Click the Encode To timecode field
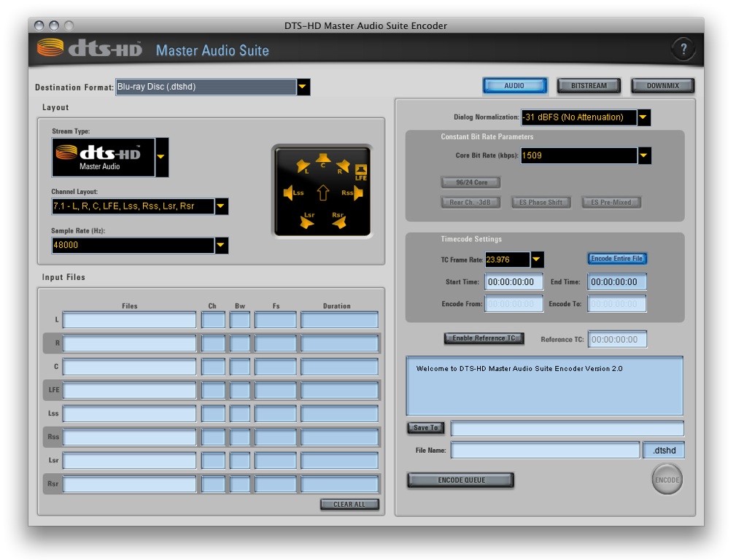Screen dimensions: 736x560 617,304
